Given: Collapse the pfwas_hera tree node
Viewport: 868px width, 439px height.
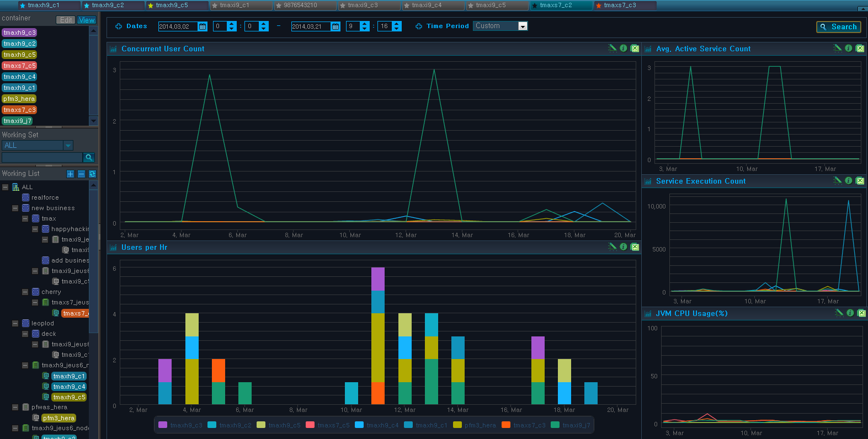Looking at the screenshot, I should 15,407.
